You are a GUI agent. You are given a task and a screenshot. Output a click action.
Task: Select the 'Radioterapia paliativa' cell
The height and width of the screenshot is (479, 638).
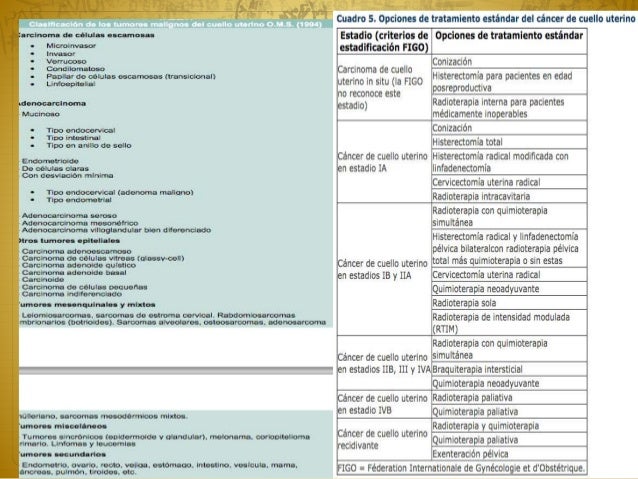509,397
